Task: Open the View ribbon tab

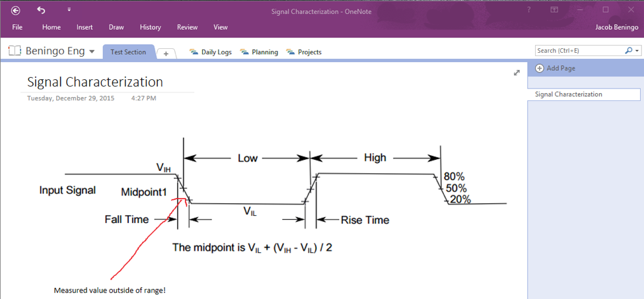Action: 221,27
